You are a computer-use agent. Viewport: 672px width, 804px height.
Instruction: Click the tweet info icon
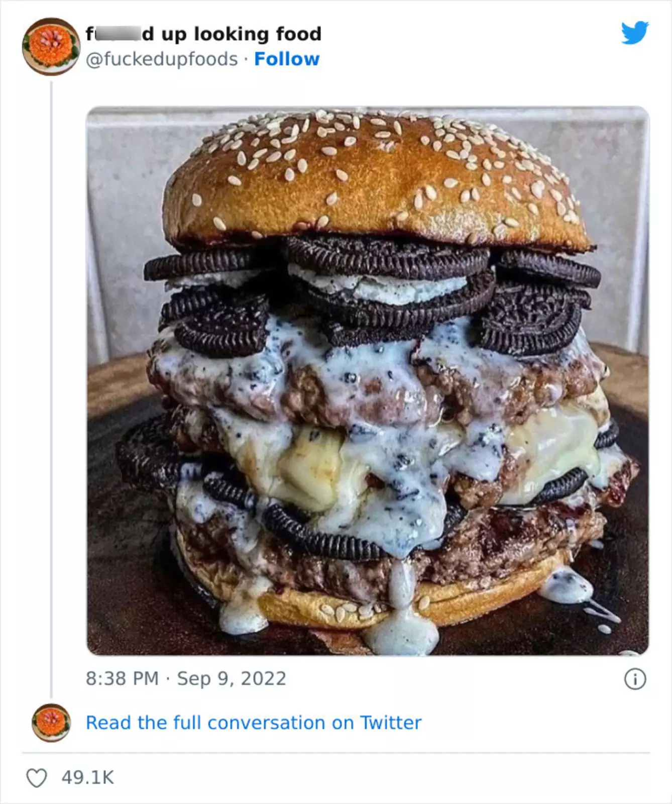(635, 679)
